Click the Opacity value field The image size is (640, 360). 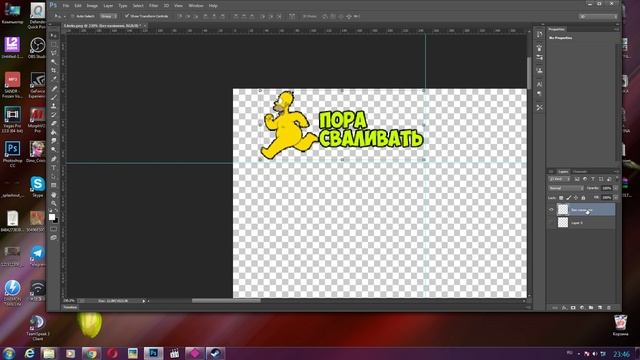[x=607, y=188]
